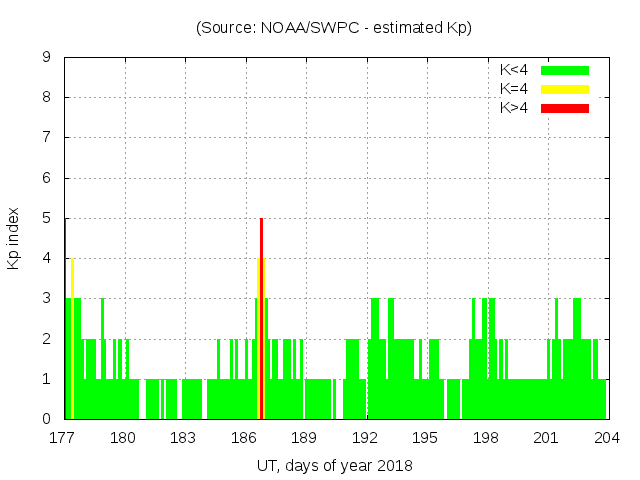640x480 pixels.
Task: Click the 180 x-axis tick label
Action: coord(123,437)
